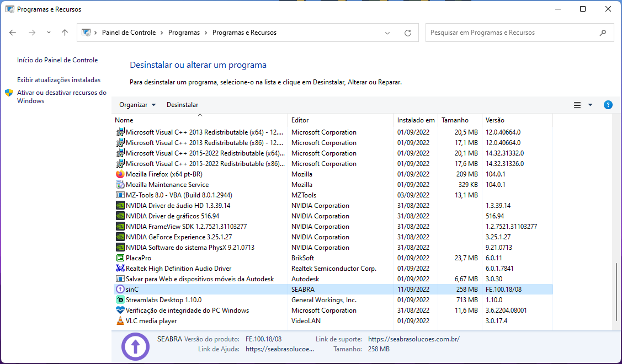Click FE.100.18/08 version cell in sinC row
The width and height of the screenshot is (622, 364).
[x=503, y=290]
